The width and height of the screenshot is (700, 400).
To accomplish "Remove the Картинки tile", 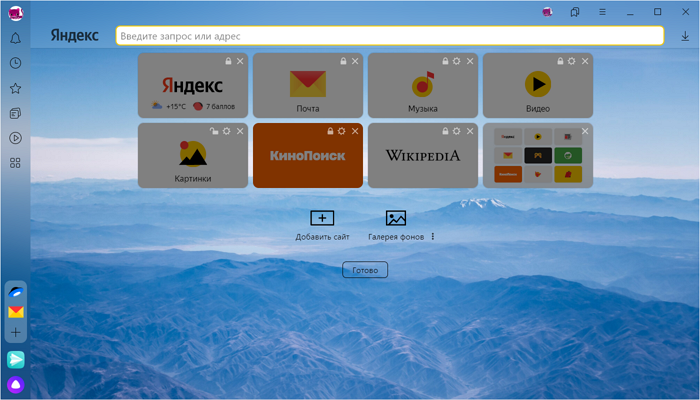I will pyautogui.click(x=240, y=131).
